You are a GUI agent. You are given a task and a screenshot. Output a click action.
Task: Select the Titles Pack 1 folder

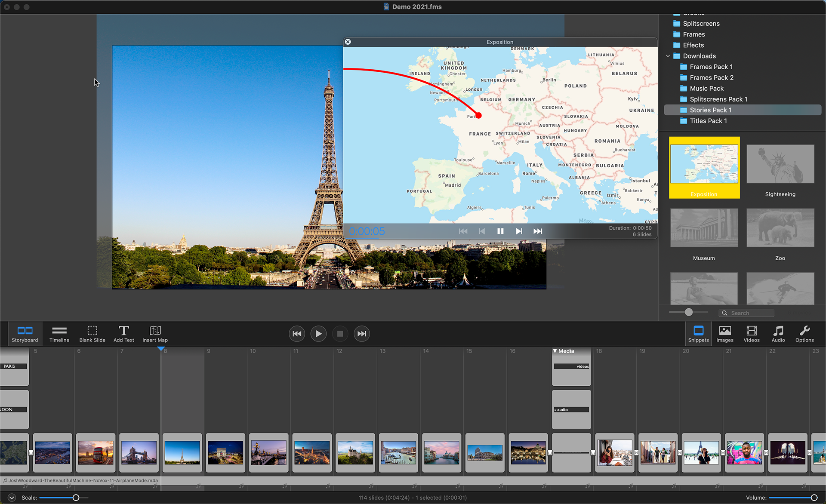(x=708, y=121)
